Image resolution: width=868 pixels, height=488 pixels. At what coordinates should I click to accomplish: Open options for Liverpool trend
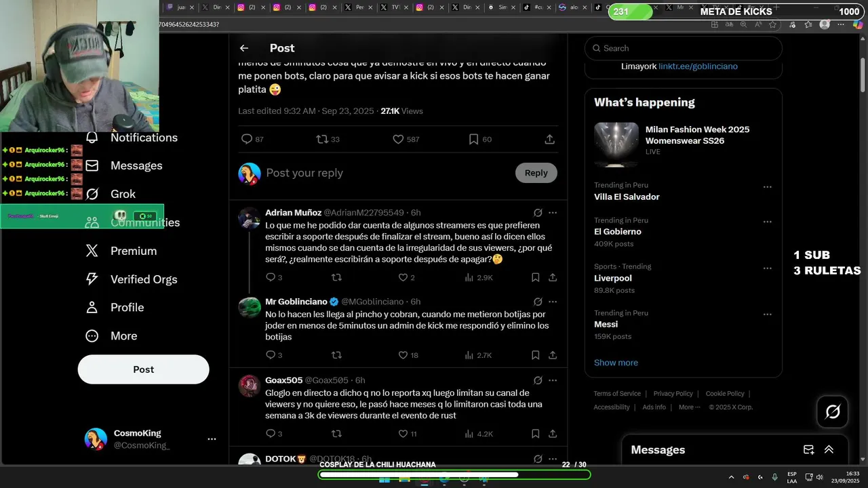click(767, 268)
